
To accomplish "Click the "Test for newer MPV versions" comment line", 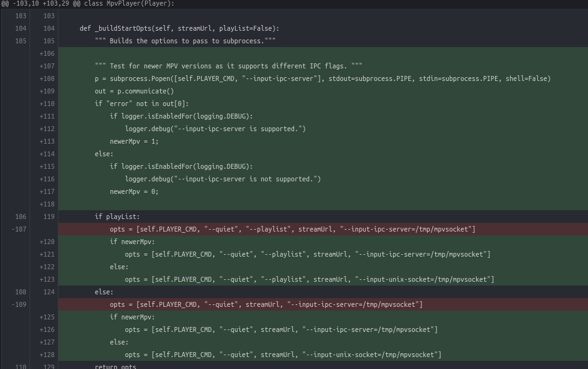I will 229,67.
